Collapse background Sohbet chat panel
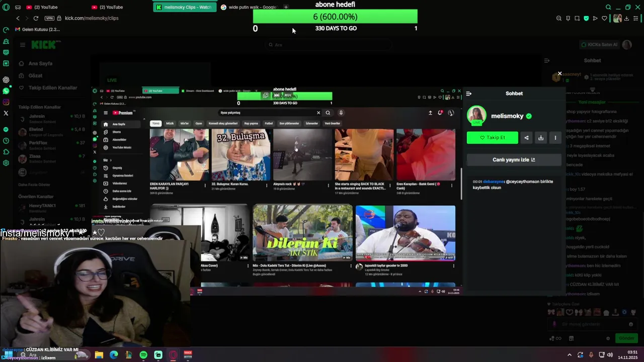The image size is (644, 362). pyautogui.click(x=547, y=60)
